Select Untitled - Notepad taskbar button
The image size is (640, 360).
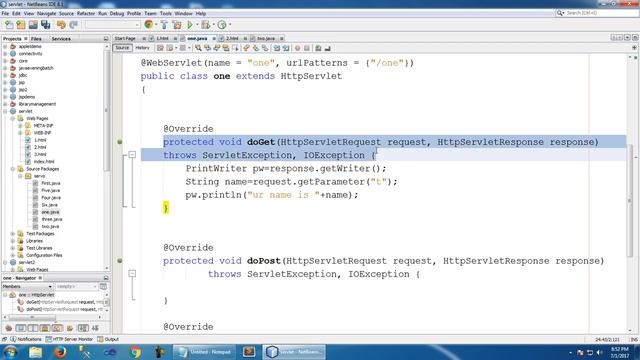(x=205, y=352)
